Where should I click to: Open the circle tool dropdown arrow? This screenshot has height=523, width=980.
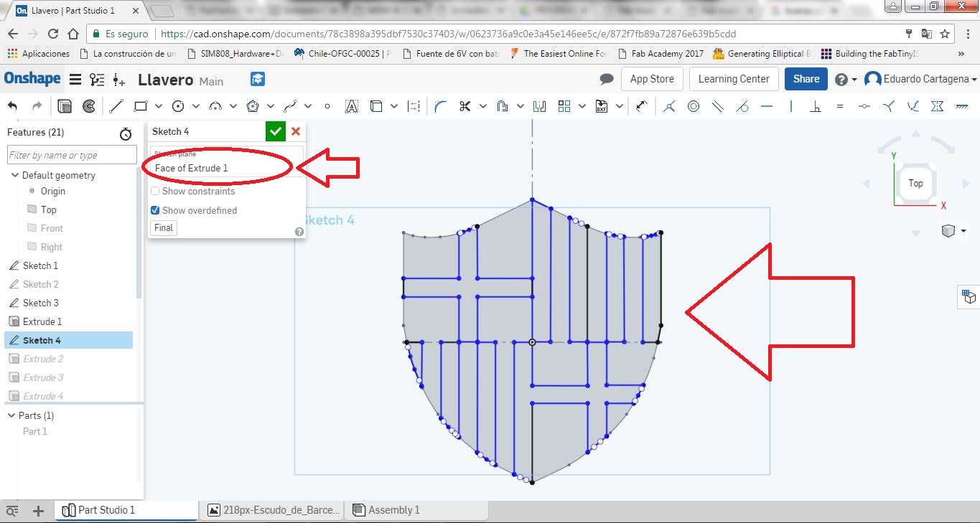click(196, 106)
